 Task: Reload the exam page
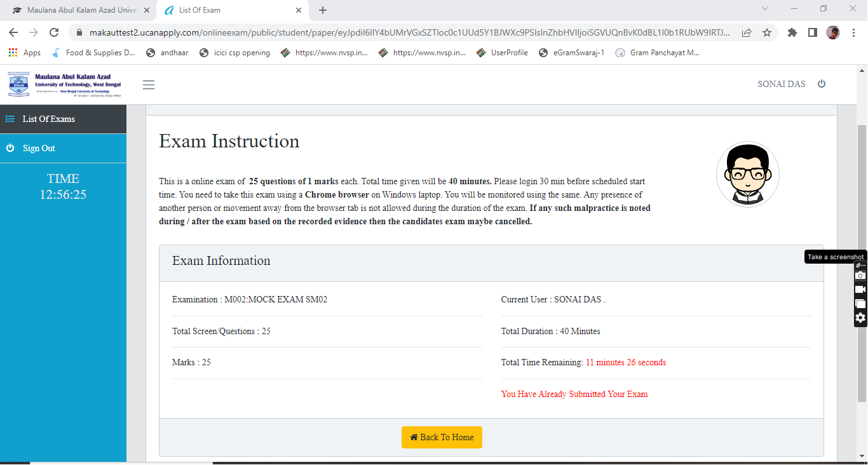54,32
